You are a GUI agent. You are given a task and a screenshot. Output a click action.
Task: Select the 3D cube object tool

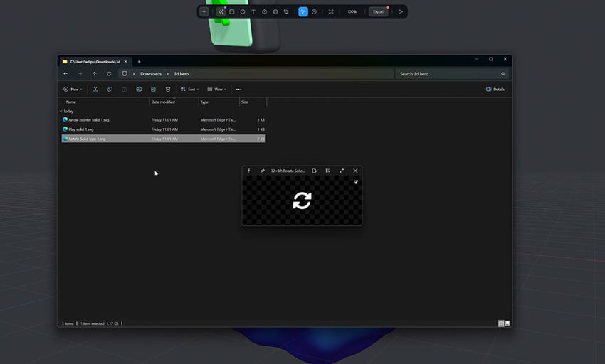pyautogui.click(x=264, y=11)
